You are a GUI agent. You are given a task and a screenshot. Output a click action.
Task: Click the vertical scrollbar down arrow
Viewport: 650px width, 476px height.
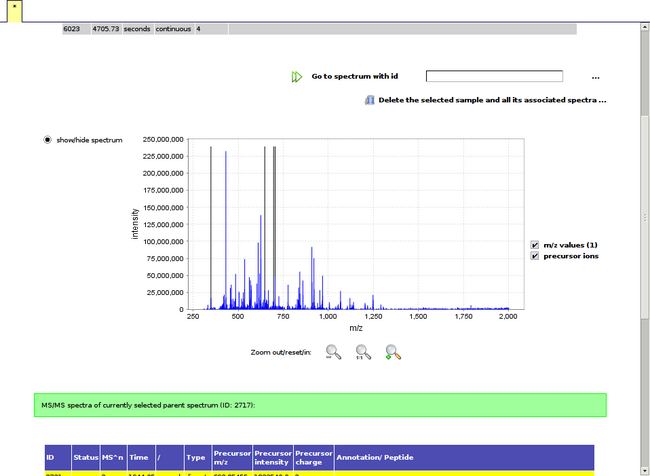pos(645,472)
